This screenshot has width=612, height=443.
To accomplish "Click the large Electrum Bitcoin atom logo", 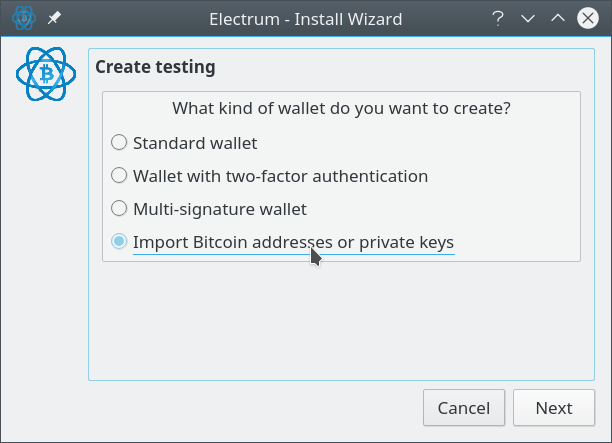I will tap(46, 74).
